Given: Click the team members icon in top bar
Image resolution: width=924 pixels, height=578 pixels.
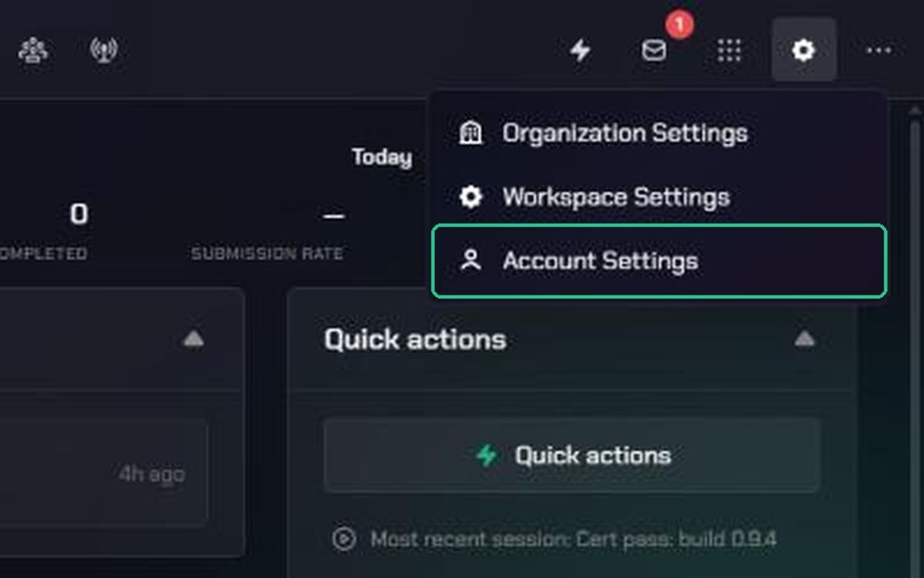Looking at the screenshot, I should coord(32,51).
